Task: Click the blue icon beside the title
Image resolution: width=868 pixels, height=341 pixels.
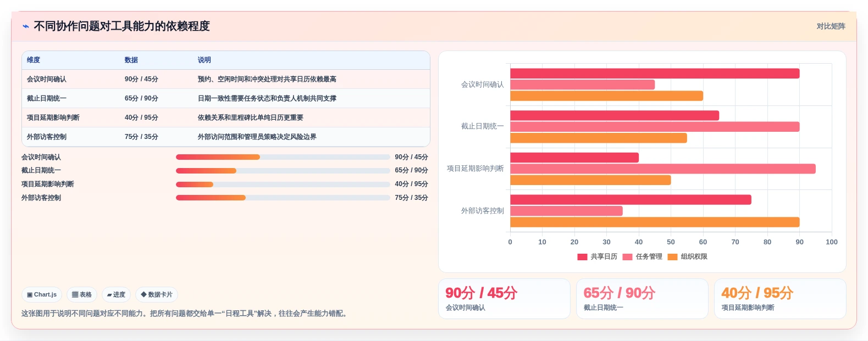Action: (26, 26)
